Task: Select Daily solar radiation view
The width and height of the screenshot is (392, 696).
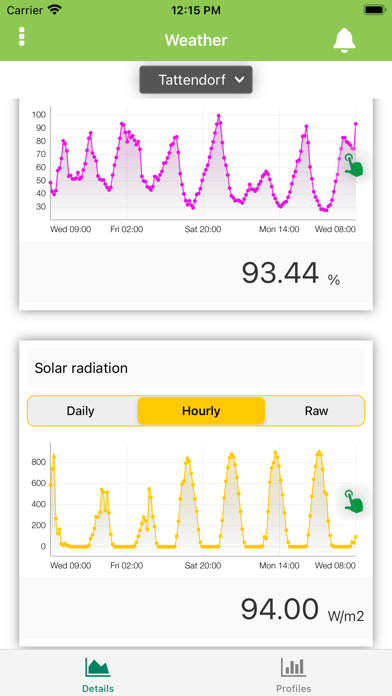Action: pyautogui.click(x=81, y=411)
